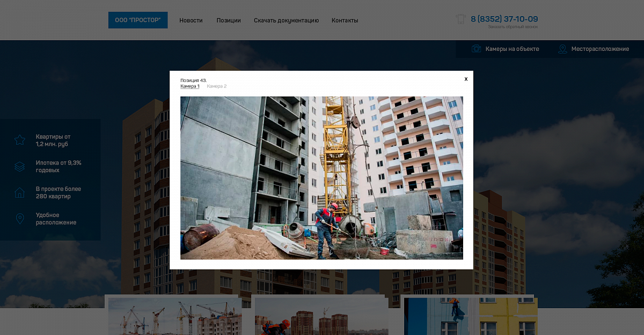
Task: Open the brick high-rises thumbnail
Action: [321, 316]
